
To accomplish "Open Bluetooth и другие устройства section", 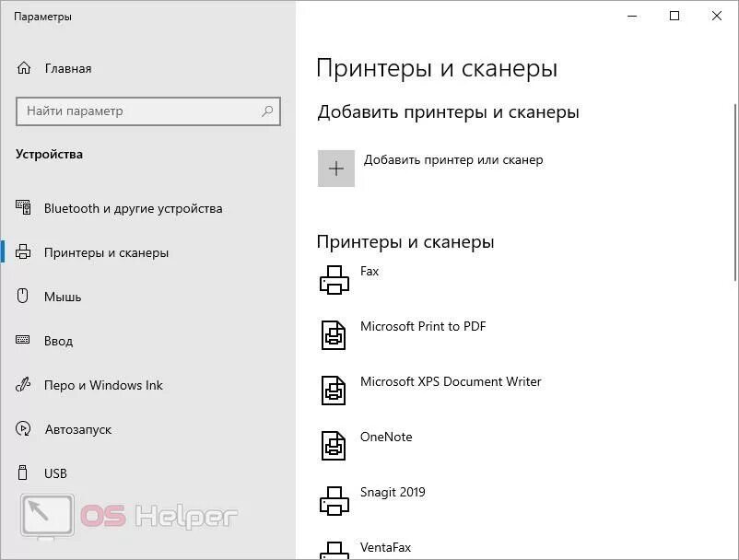I will [133, 208].
